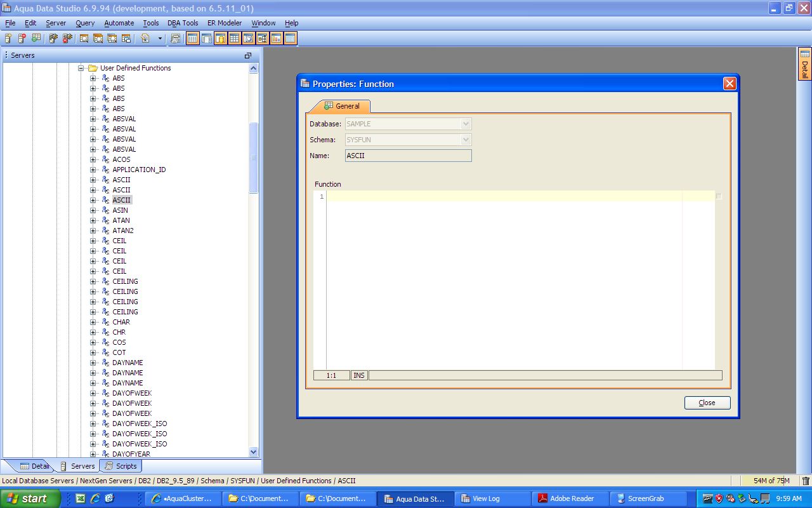Open the ER Modeler menu

coord(225,23)
